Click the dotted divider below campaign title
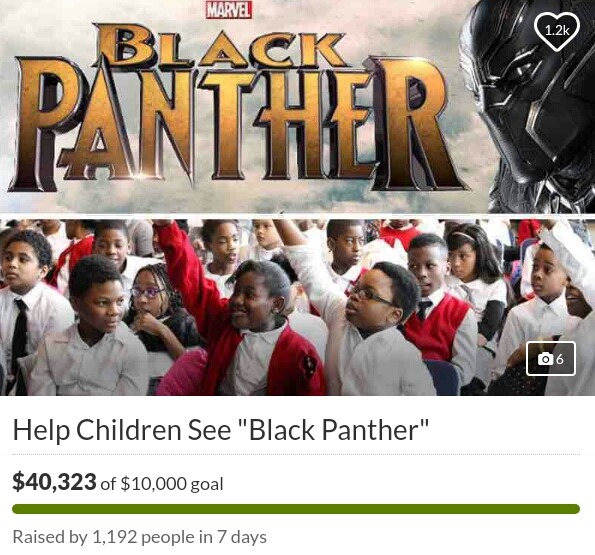 pos(296,454)
